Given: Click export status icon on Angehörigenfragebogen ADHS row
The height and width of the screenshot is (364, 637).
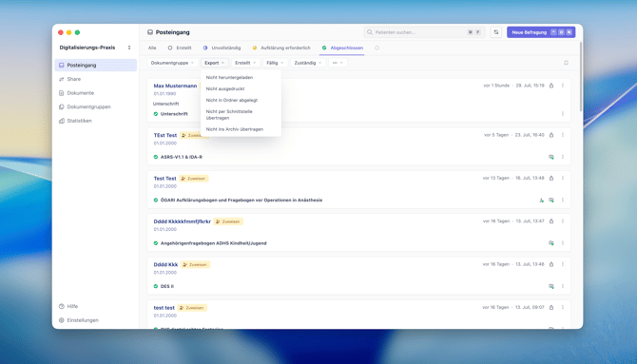Looking at the screenshot, I should coord(551,243).
